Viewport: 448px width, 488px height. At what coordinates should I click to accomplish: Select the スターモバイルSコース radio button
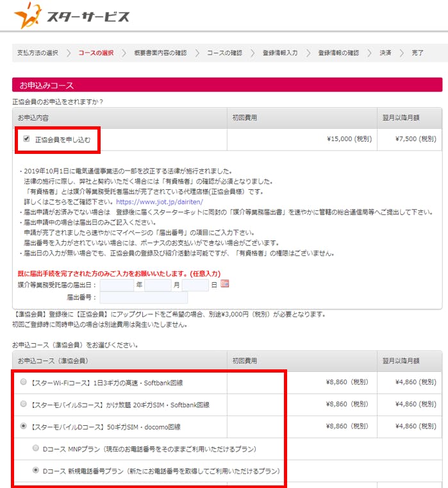pos(24,404)
